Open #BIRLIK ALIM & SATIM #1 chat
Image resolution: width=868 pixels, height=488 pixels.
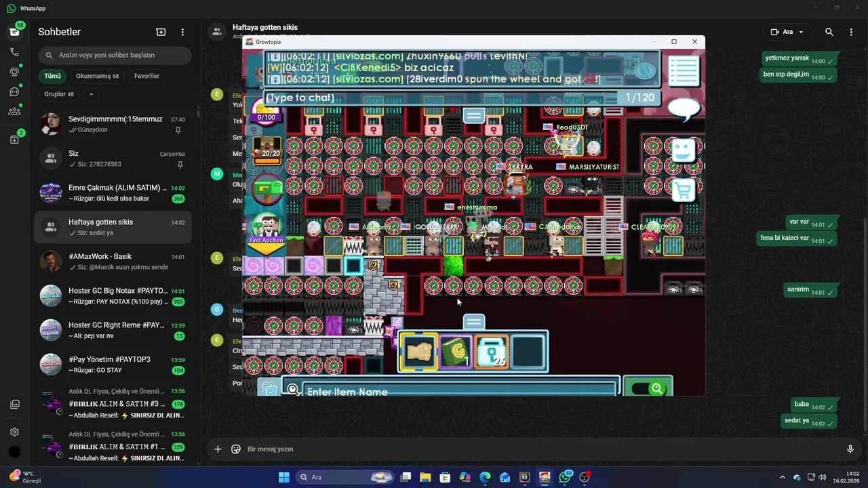(x=113, y=447)
